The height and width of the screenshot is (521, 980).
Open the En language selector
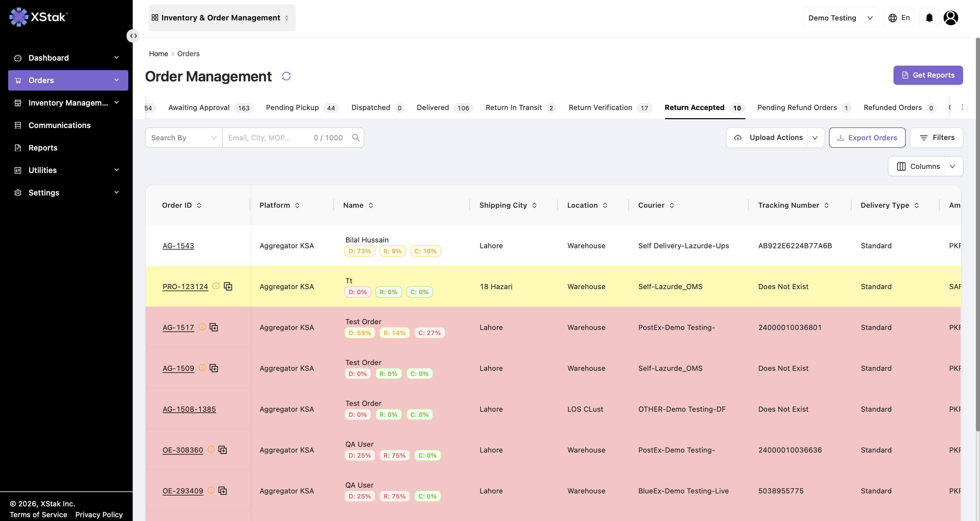(x=899, y=18)
